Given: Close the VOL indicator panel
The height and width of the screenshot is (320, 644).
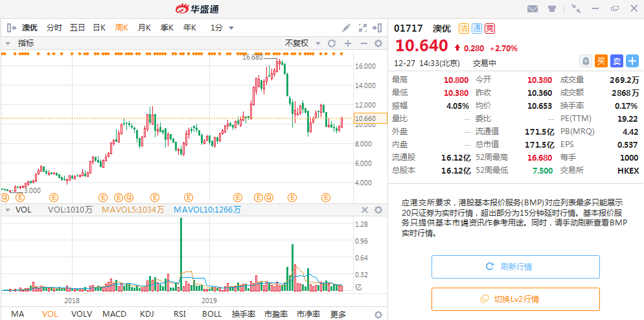Looking at the screenshot, I should click(x=364, y=210).
